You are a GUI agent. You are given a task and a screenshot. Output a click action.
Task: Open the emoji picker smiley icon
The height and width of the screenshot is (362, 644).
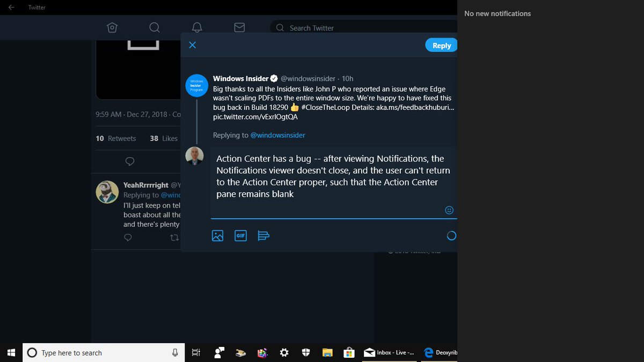pos(450,210)
